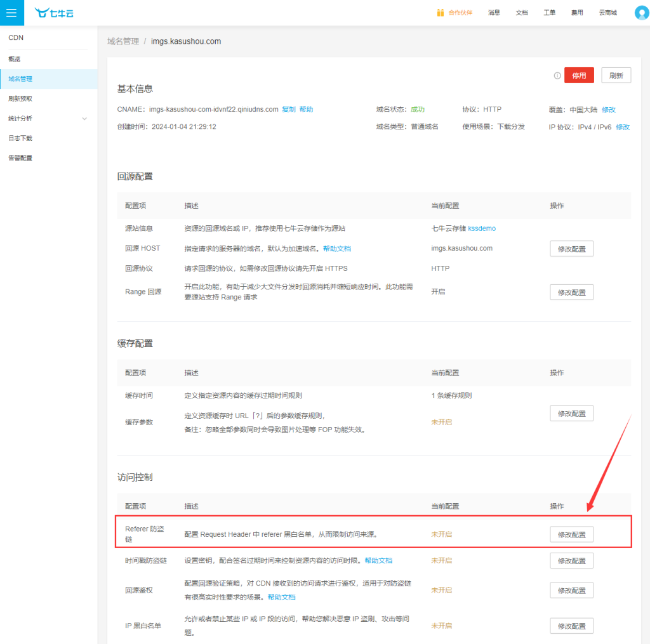Click 修改配置 for Referer 防盗链

572,535
